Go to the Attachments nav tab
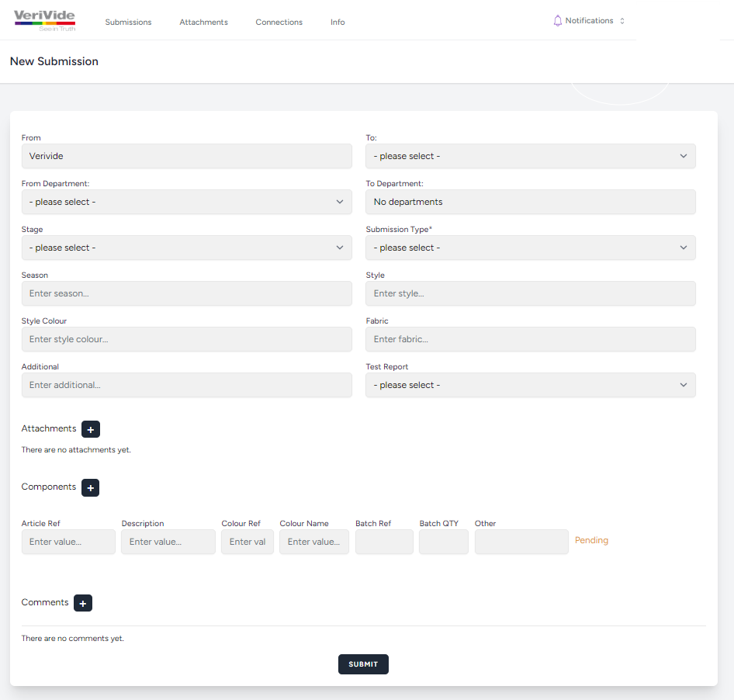 coord(203,23)
